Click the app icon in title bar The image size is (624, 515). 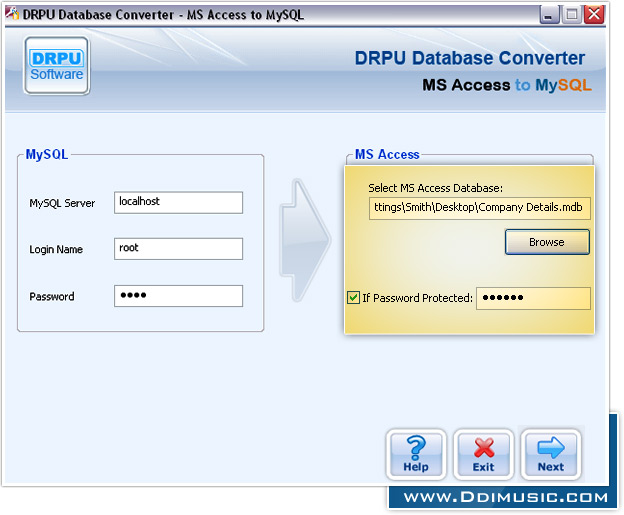pyautogui.click(x=12, y=14)
